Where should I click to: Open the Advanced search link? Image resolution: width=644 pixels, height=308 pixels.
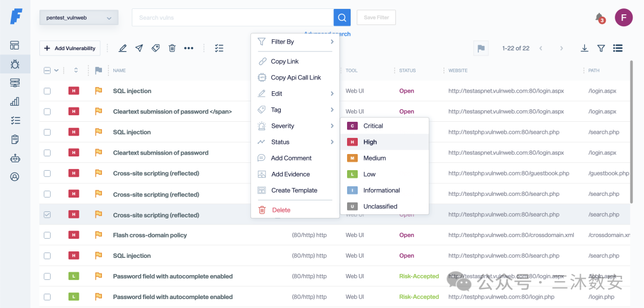point(327,33)
